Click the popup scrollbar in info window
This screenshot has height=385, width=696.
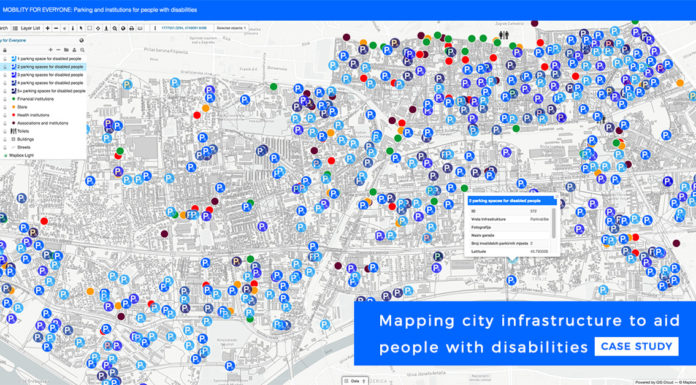[x=553, y=223]
